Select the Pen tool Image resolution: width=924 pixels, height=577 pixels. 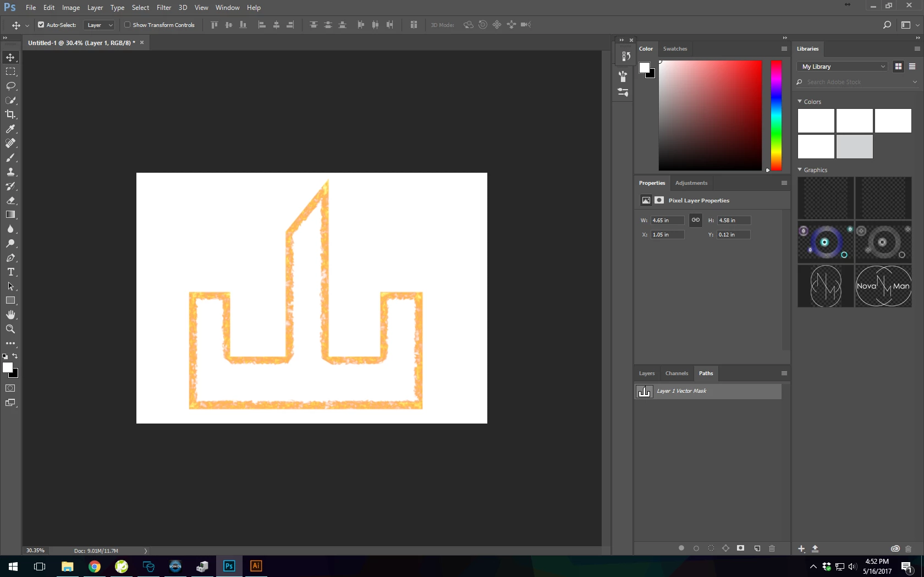tap(10, 257)
